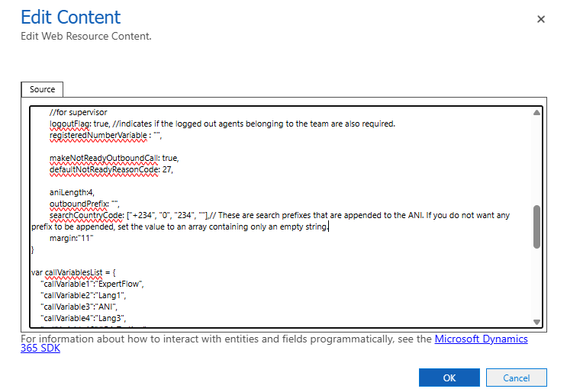The width and height of the screenshot is (567, 392).
Task: Switch to the Source tab
Action: coord(42,89)
